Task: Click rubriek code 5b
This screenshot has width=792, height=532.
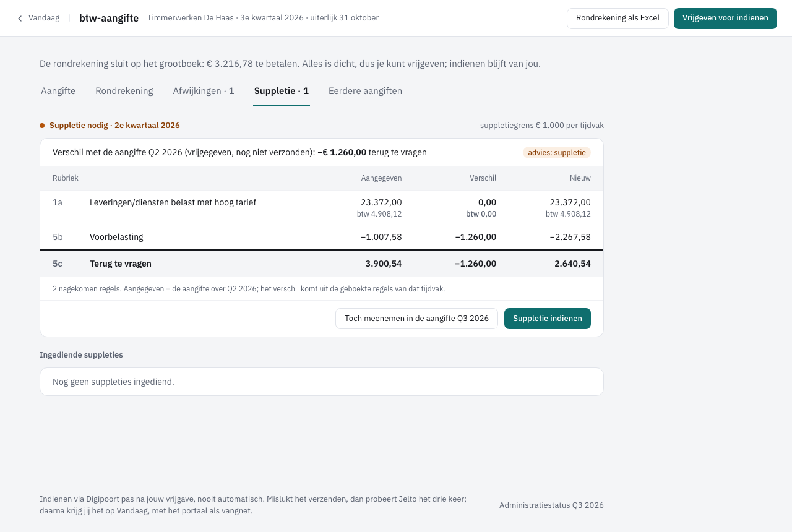Action: pos(58,237)
